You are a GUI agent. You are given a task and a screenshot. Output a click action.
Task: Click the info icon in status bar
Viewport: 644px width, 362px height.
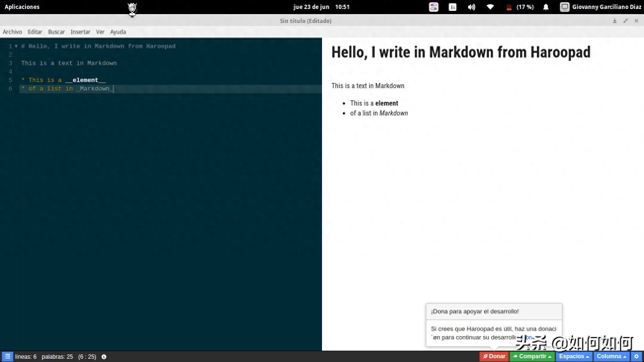104,357
